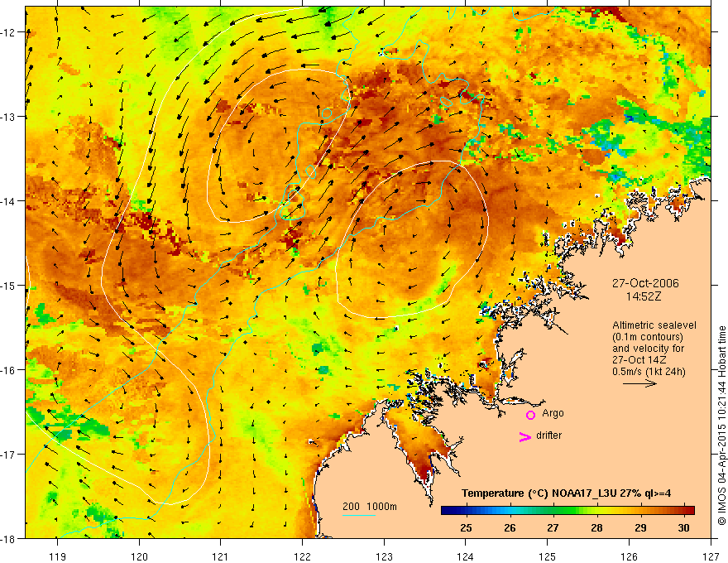Click longitude axis label 125
Viewport: 728px width, 563px height.
coord(548,556)
